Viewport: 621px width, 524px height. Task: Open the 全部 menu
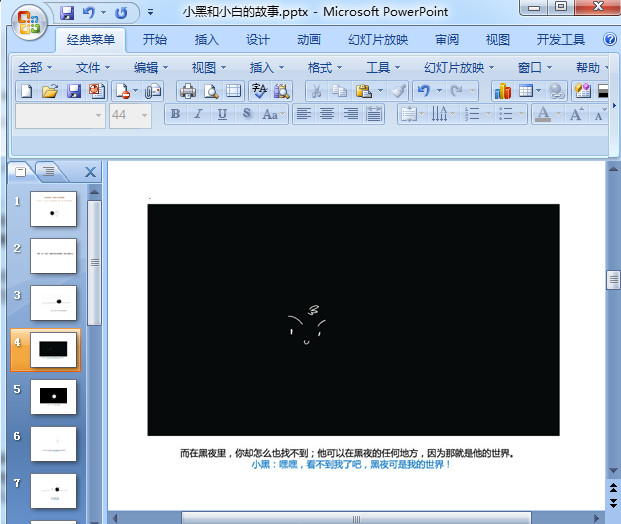35,68
